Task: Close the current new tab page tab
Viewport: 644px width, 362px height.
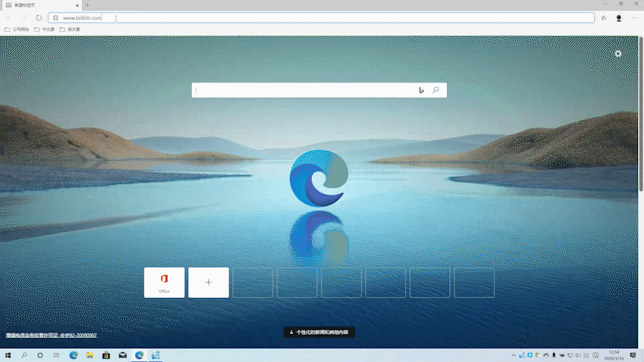Action: [x=77, y=5]
